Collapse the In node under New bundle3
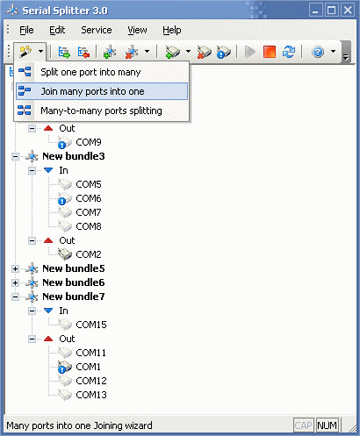Image resolution: width=360 pixels, height=436 pixels. (x=32, y=170)
